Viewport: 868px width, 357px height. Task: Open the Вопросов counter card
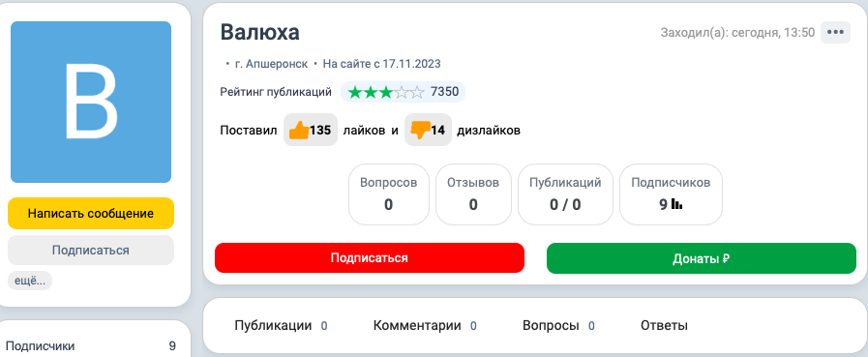[x=389, y=194]
